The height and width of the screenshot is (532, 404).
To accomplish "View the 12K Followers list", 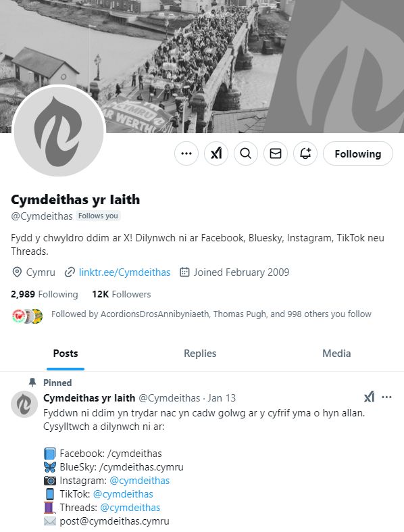I will point(122,294).
